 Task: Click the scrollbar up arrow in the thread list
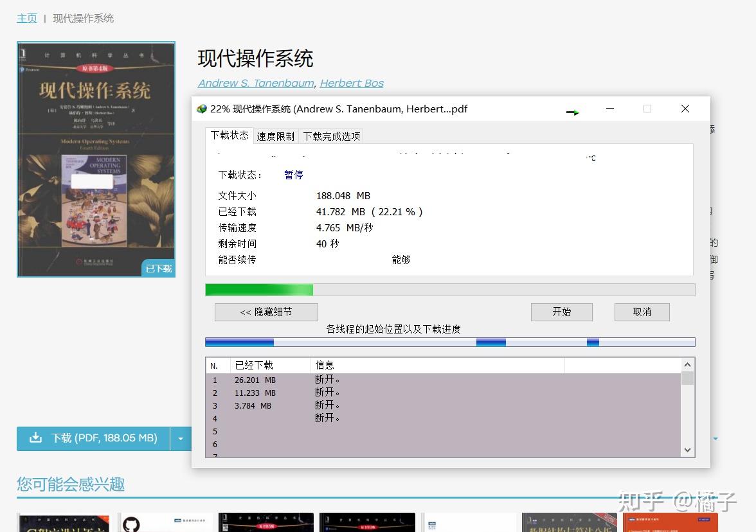[x=687, y=364]
